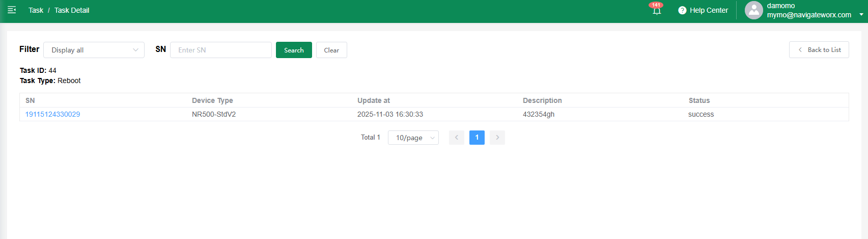Viewport: 868px width, 239px height.
Task: Focus the Enter SN input field
Action: (x=220, y=50)
